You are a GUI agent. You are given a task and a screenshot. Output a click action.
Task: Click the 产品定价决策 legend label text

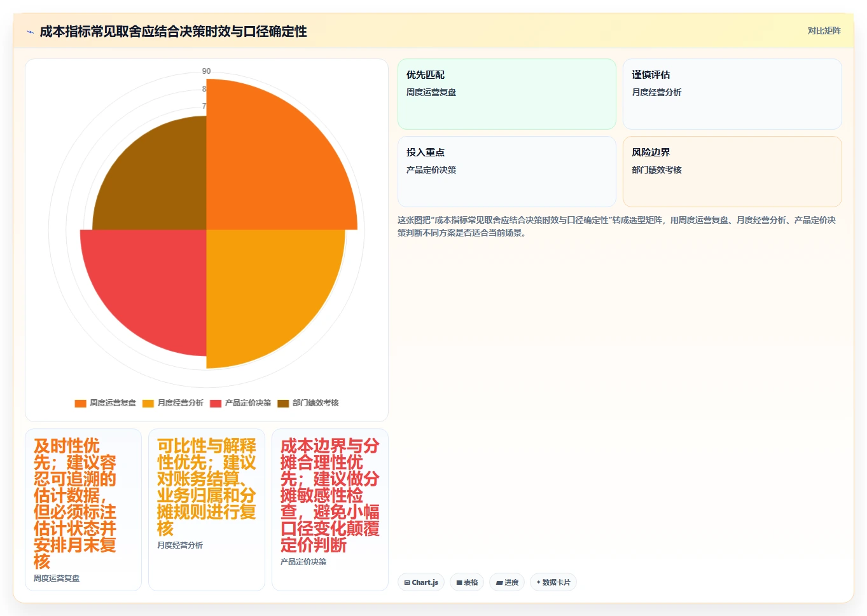click(248, 403)
